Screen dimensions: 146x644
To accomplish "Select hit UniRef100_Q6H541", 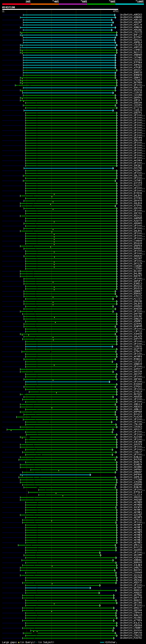I will pyautogui.click(x=131, y=98).
